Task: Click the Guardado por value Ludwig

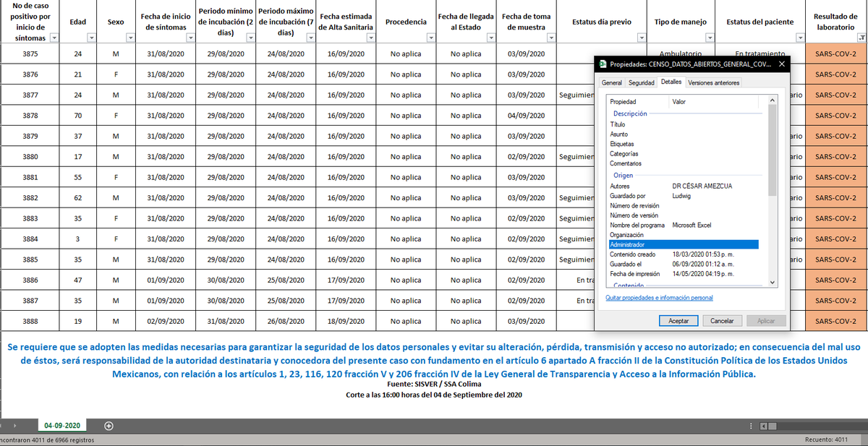Action: tap(681, 196)
